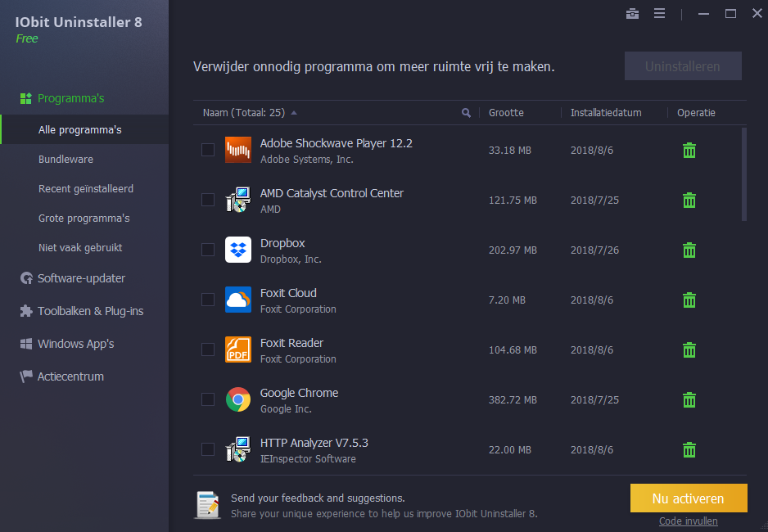The height and width of the screenshot is (532, 768).
Task: Click trash icon for AMD Catalyst Control Center
Action: coord(689,201)
